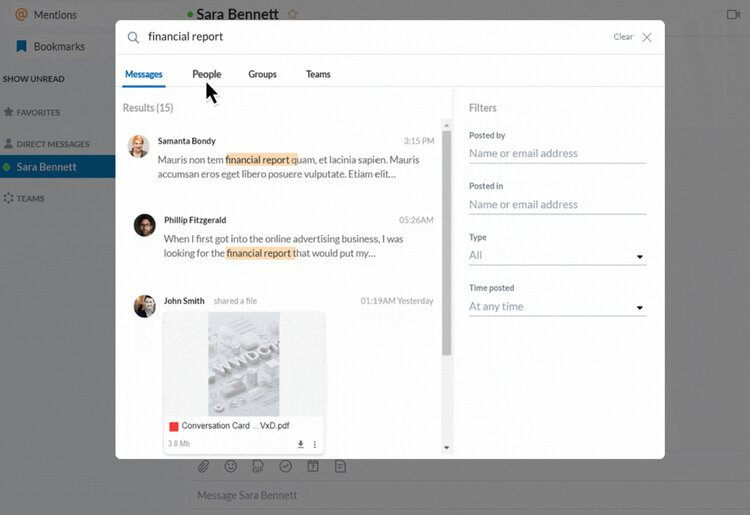Screen dimensions: 750x515
Task: Click the Posted by input field
Action: click(557, 154)
